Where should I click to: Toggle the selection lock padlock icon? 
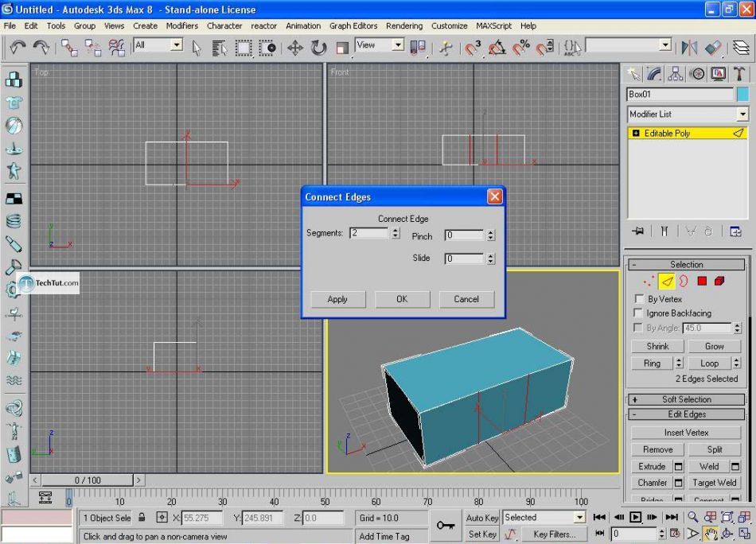(x=142, y=518)
